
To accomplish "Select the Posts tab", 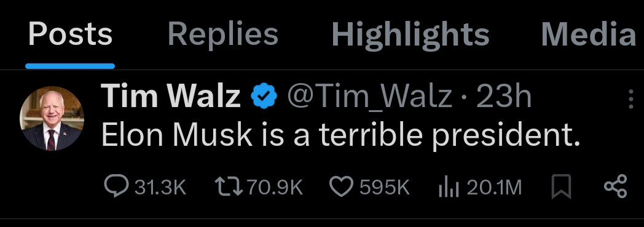I will 70,33.
